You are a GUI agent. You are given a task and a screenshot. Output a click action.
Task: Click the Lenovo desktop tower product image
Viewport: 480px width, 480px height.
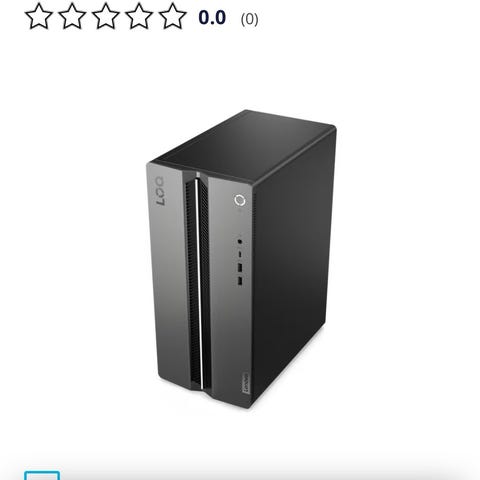pos(241,259)
